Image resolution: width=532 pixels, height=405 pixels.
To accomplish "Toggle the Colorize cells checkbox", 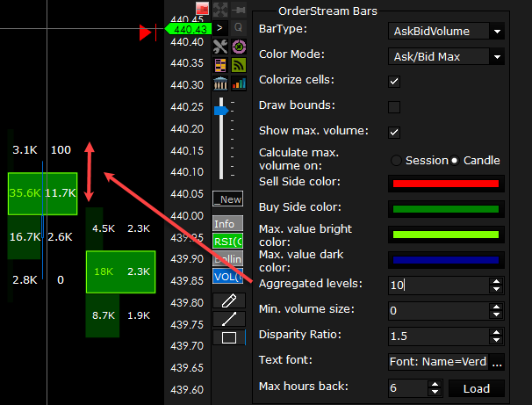I will point(394,81).
